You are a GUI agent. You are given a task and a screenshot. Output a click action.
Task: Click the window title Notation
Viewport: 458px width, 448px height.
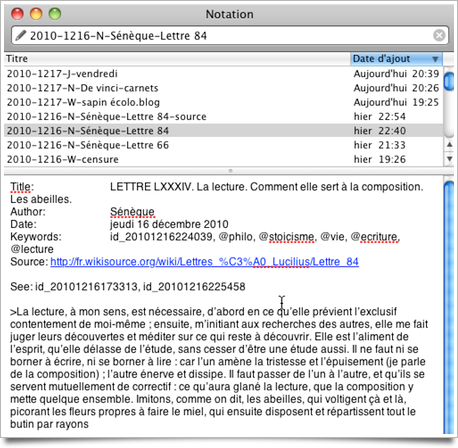pos(229,14)
